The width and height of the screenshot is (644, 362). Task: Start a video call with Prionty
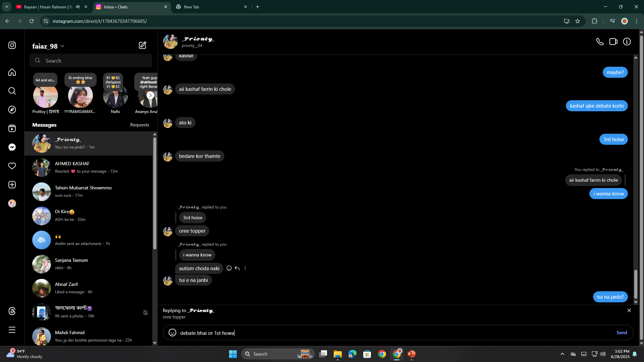tap(613, 42)
